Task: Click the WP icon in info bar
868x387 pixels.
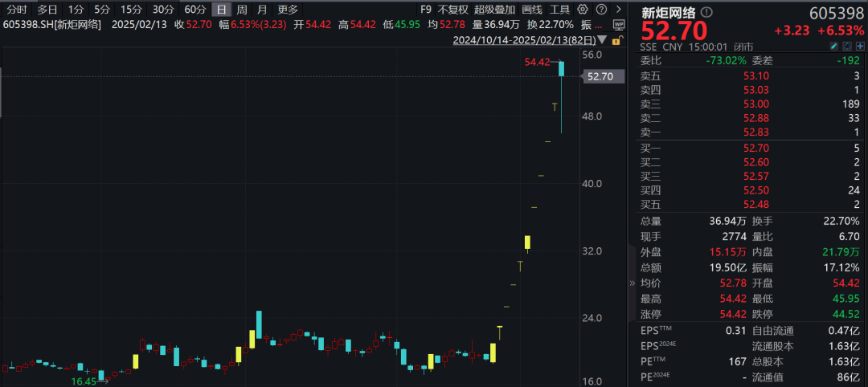Action: 618,24
